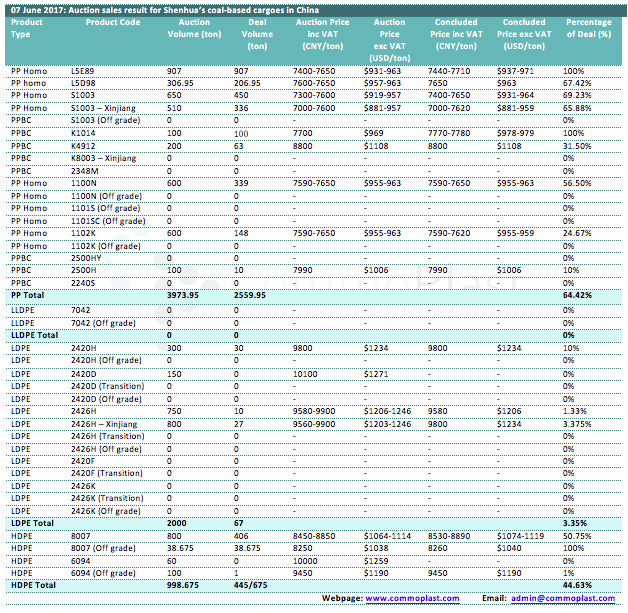Select the 2500HY product code cell
628x613 pixels.
pyautogui.click(x=87, y=258)
